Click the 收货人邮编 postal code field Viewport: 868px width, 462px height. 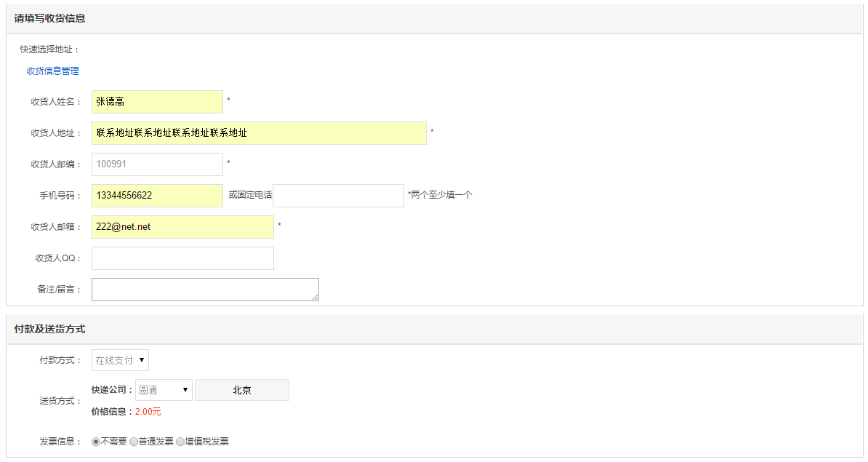tap(157, 164)
